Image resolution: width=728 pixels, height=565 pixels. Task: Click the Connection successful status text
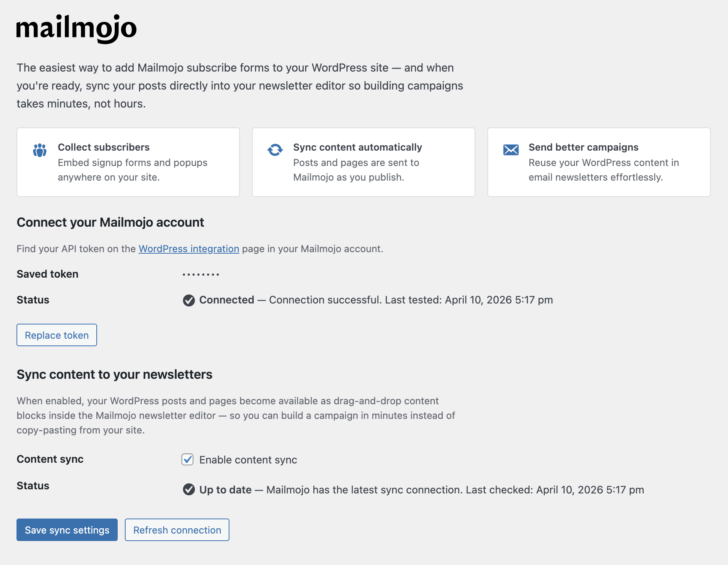(411, 300)
